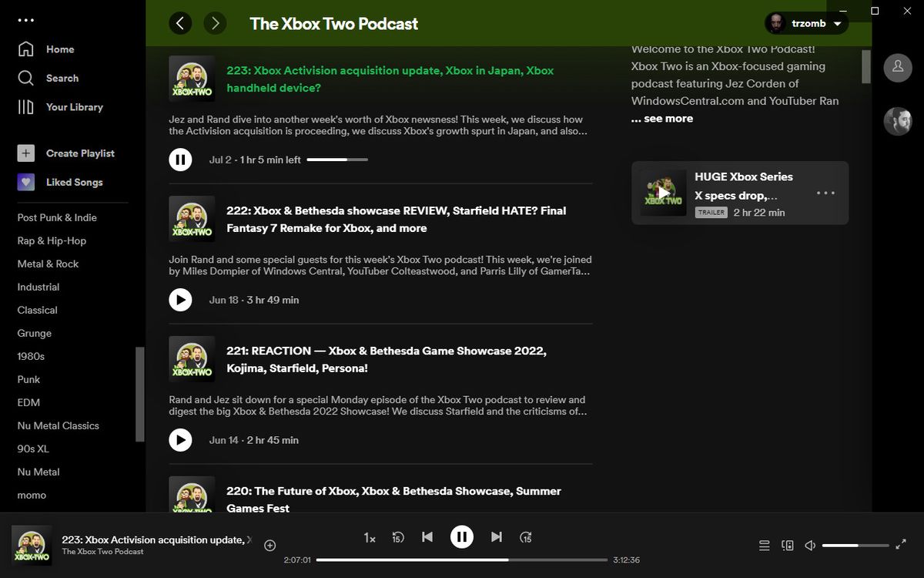Image resolution: width=924 pixels, height=578 pixels.
Task: Open the Search page
Action: tap(62, 78)
